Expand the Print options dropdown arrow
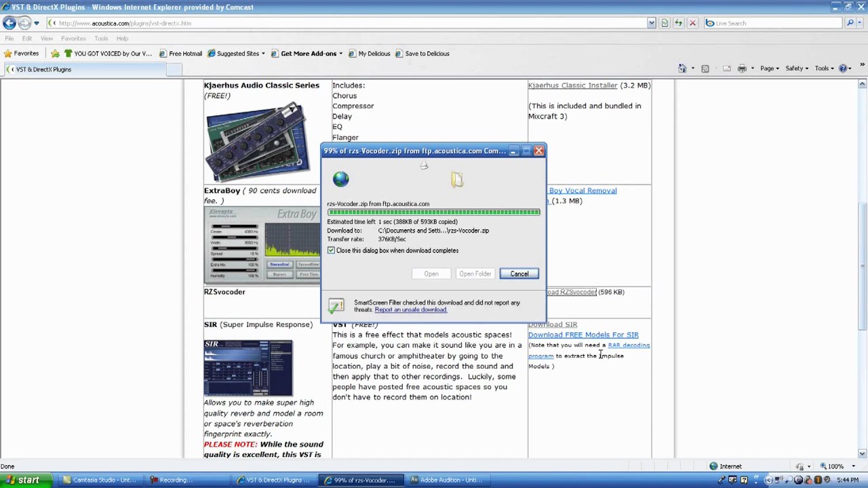Image resolution: width=868 pixels, height=488 pixels. click(x=753, y=68)
